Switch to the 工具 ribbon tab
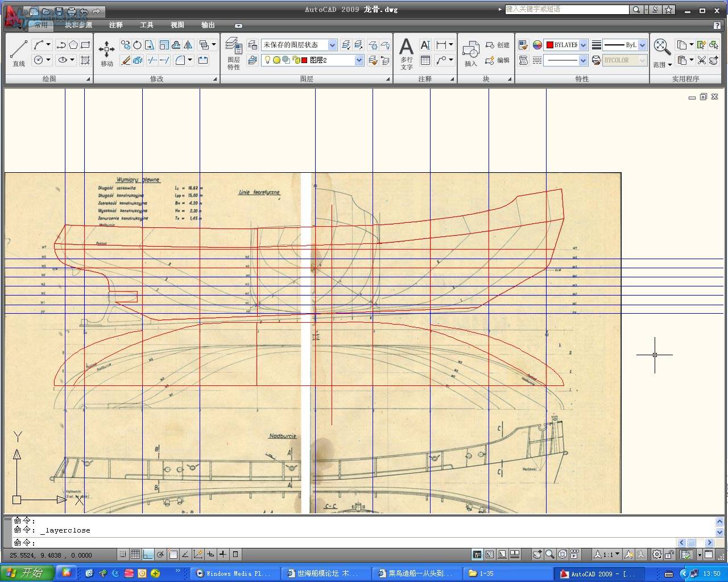Viewport: 728px width, 582px height. [147, 25]
